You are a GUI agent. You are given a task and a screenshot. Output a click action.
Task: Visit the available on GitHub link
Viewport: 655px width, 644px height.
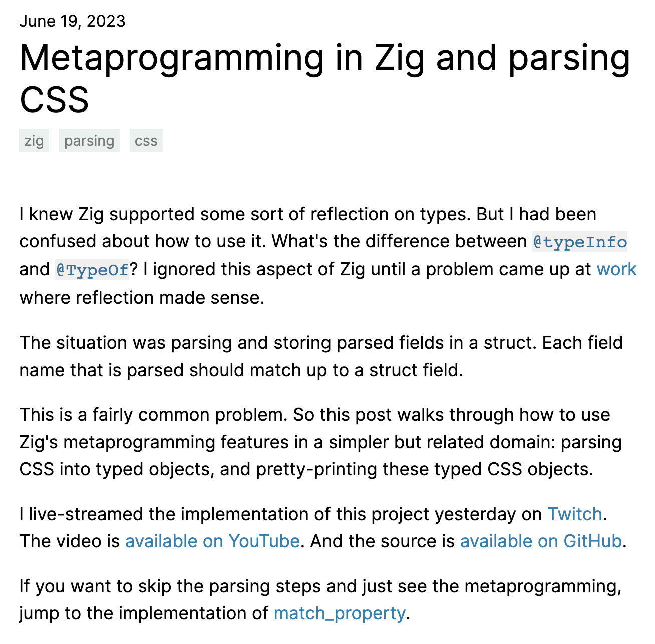point(541,541)
